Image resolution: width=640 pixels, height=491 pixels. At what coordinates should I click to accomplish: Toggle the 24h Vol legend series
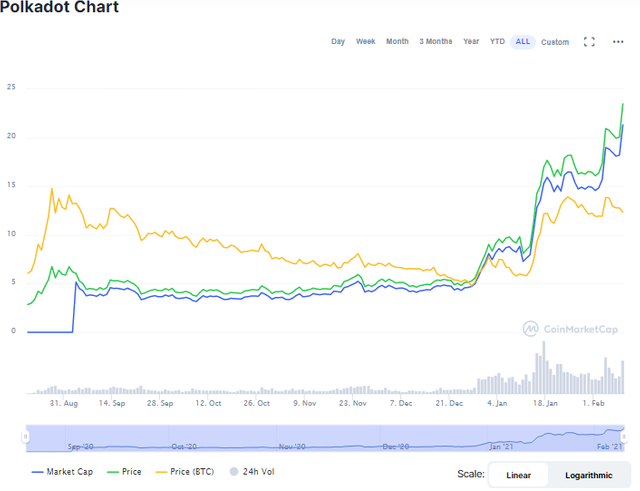click(x=252, y=472)
